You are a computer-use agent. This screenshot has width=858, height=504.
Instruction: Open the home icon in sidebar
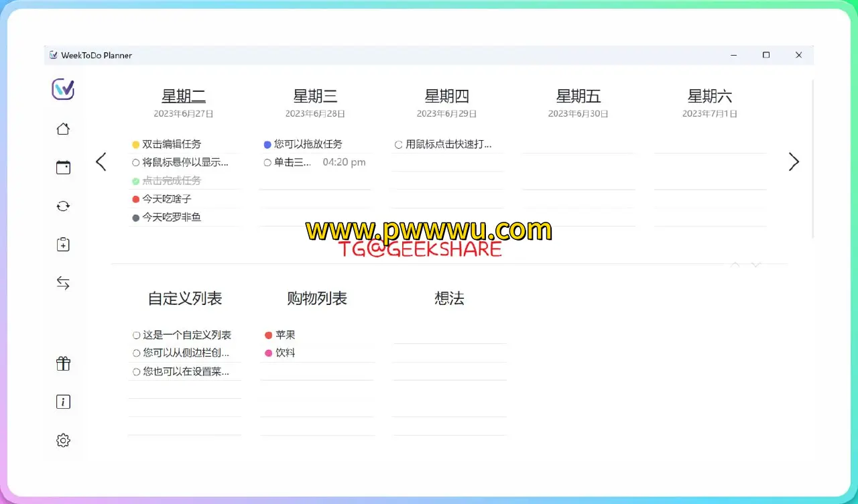(63, 129)
